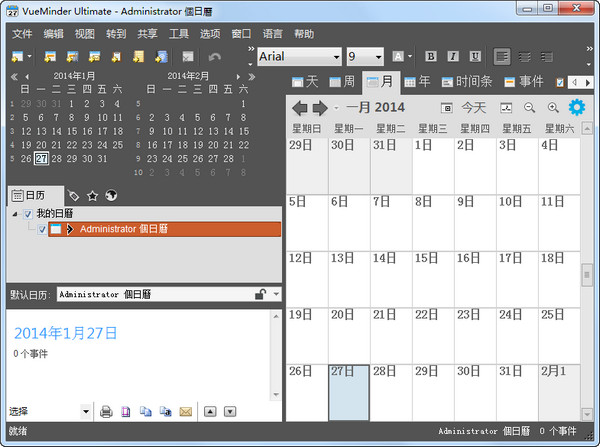This screenshot has height=447, width=600.
Task: Toggle the Administrator 個日曆 checkbox
Action: (x=41, y=229)
